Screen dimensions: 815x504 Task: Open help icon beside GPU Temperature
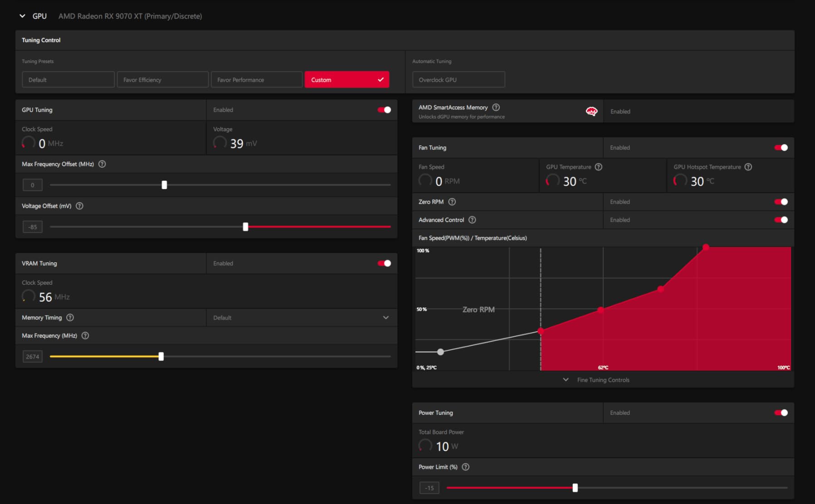click(599, 167)
